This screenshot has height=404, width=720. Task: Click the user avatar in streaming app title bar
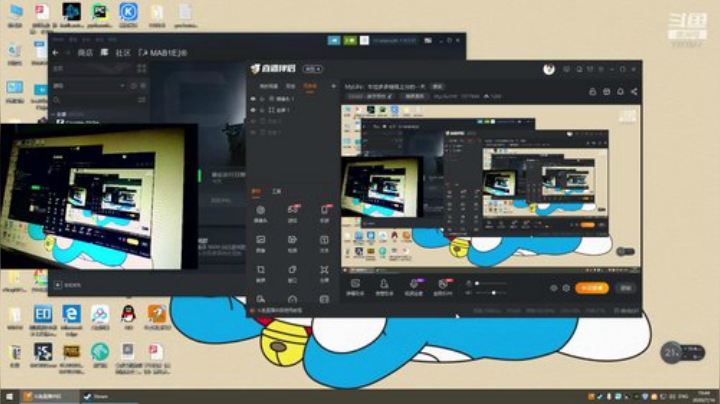(x=549, y=69)
